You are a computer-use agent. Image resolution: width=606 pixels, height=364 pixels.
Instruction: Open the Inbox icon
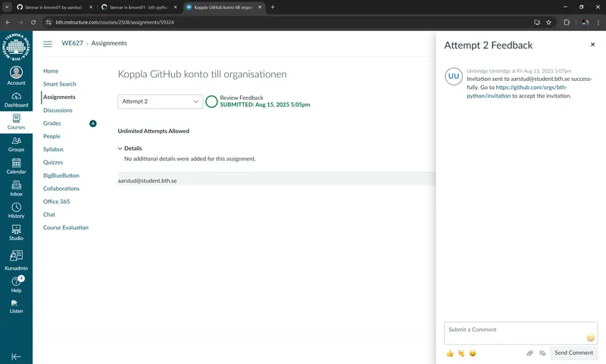16,188
